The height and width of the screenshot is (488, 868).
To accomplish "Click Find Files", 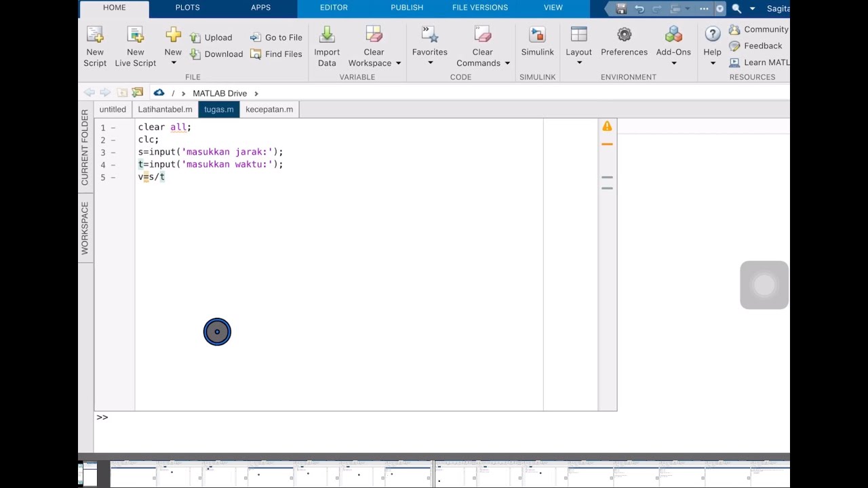I will click(x=276, y=54).
